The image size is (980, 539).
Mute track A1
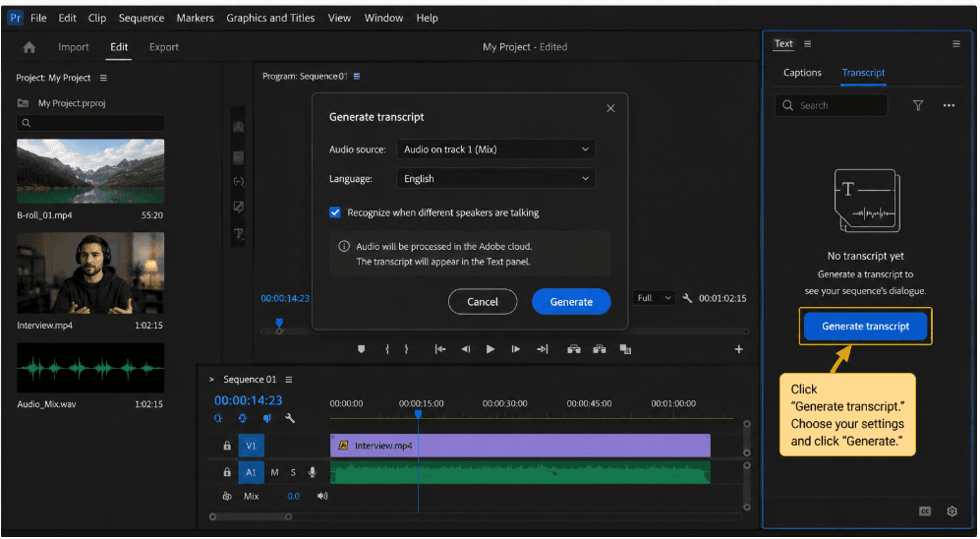pos(274,472)
